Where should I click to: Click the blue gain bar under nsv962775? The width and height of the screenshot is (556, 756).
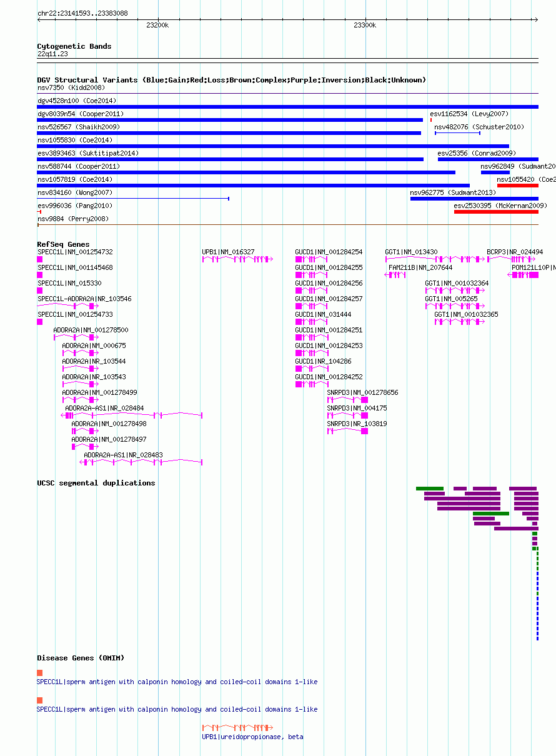click(x=474, y=199)
